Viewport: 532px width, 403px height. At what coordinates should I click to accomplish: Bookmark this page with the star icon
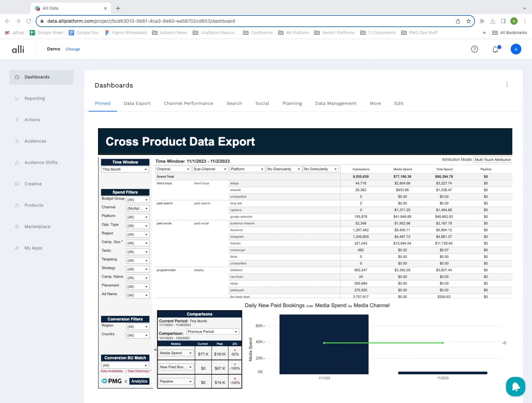click(469, 21)
